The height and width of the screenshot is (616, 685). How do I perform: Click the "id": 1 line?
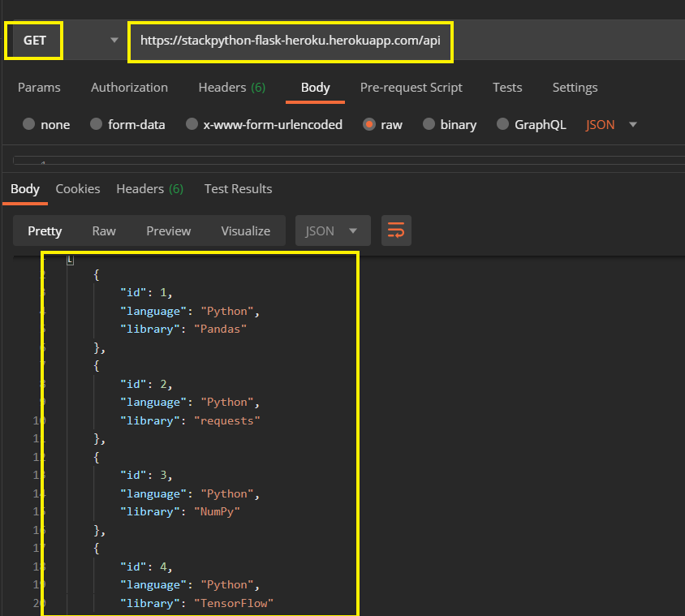coord(146,292)
